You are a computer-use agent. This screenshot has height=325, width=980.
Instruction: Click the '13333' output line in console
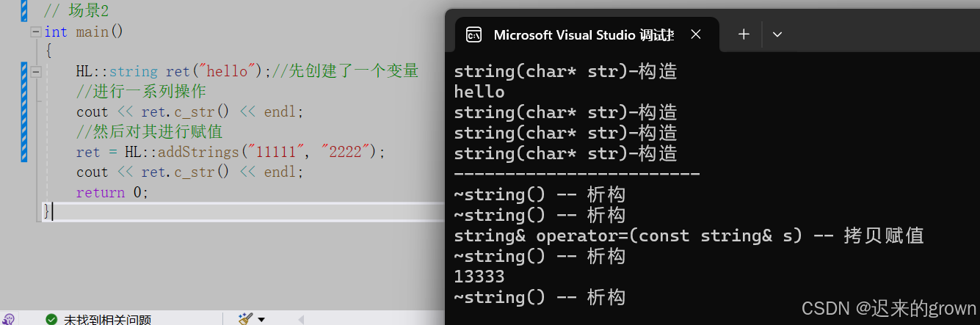[479, 277]
